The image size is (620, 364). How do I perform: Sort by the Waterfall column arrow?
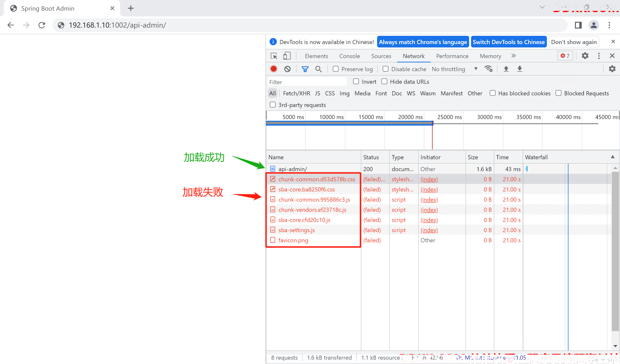click(x=613, y=157)
